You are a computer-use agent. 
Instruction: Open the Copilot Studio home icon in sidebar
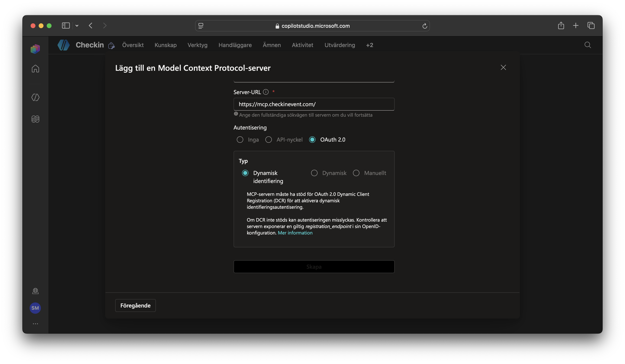click(x=35, y=69)
